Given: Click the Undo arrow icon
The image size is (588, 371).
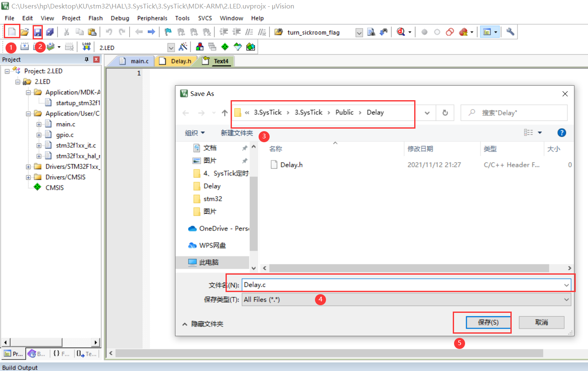Looking at the screenshot, I should coord(109,32).
